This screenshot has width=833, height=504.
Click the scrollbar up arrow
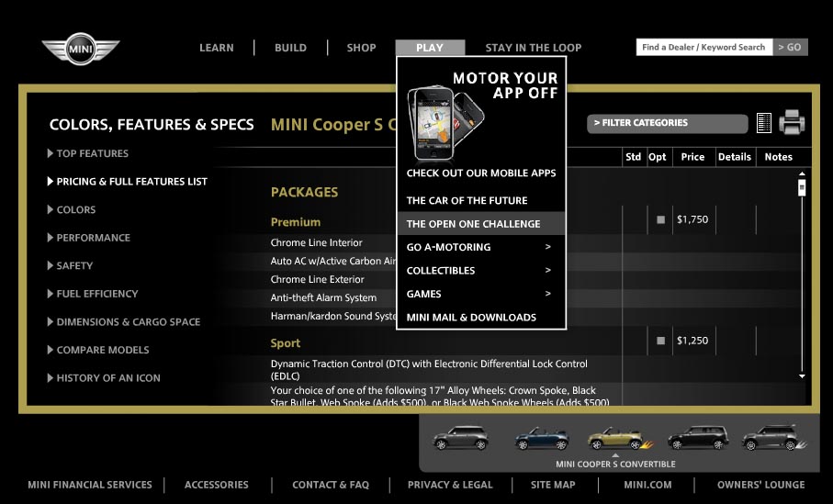point(802,174)
